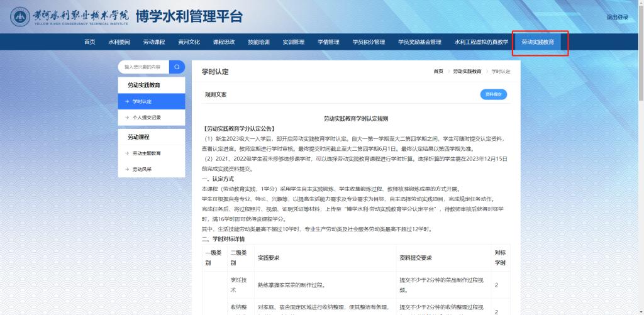Image resolution: width=644 pixels, height=315 pixels.
Task: Open the 课程思政 navigation item
Action: pos(224,42)
